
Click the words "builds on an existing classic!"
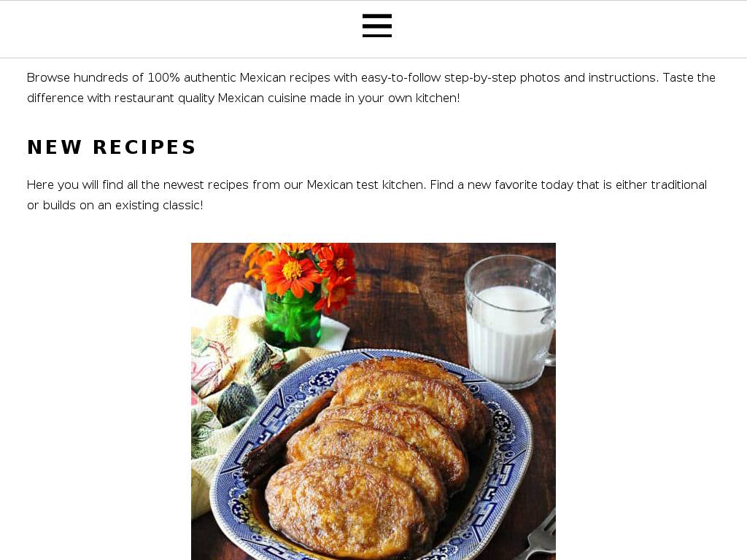coord(123,205)
